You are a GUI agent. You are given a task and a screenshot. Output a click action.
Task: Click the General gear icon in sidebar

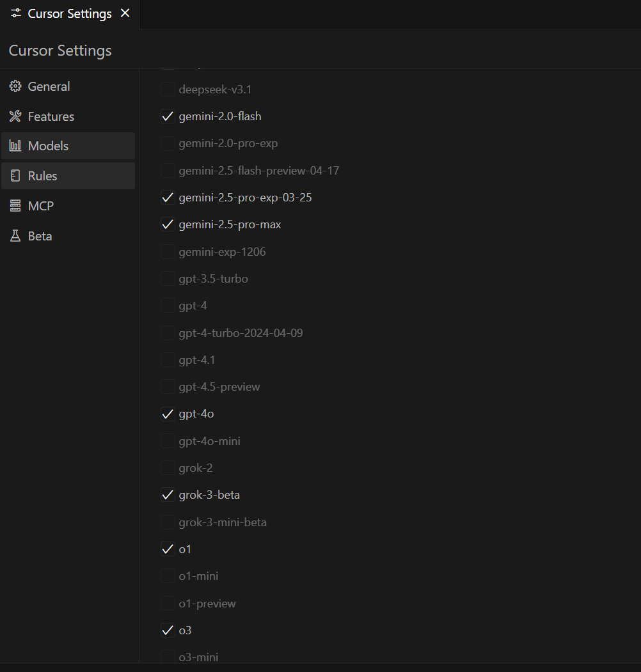coord(15,86)
